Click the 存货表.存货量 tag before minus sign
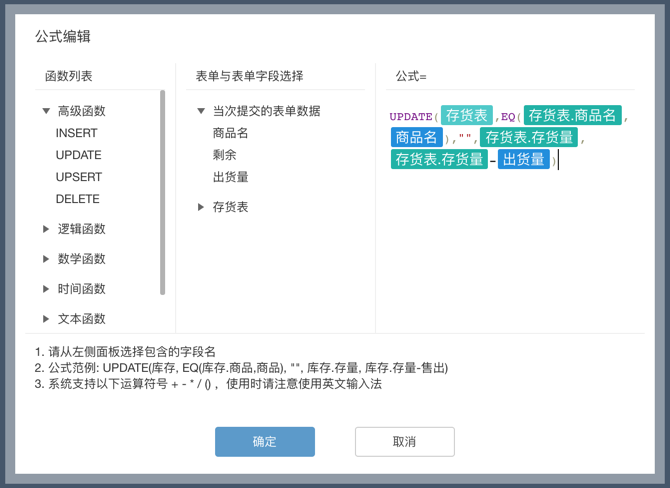Viewport: 670px width, 488px height. pos(439,159)
